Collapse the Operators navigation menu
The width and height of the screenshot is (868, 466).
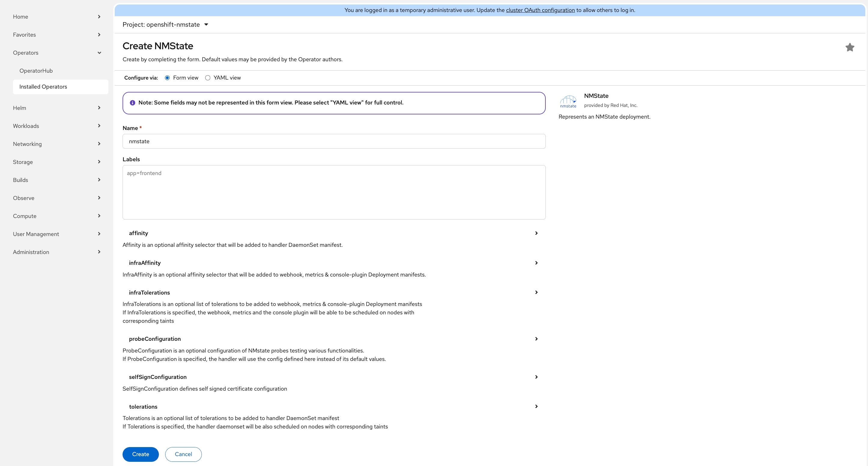[56, 53]
